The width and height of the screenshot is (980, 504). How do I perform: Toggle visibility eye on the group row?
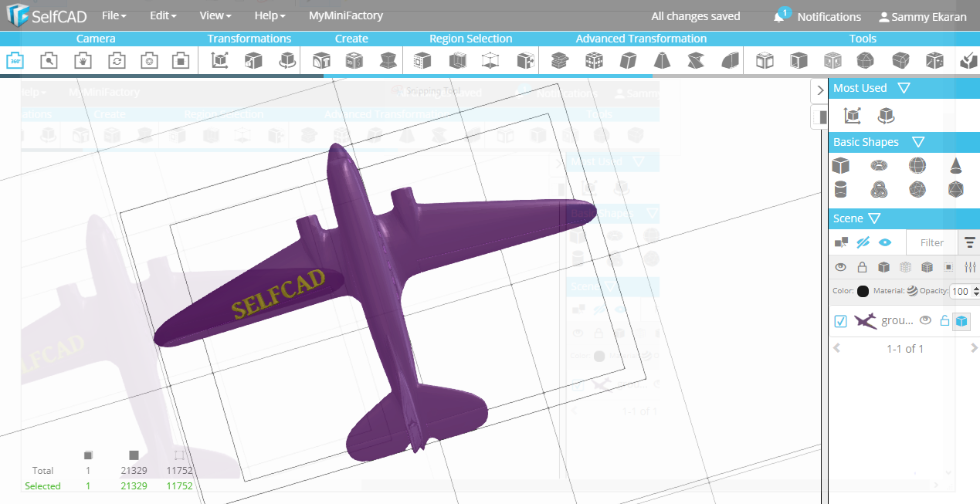pyautogui.click(x=925, y=320)
